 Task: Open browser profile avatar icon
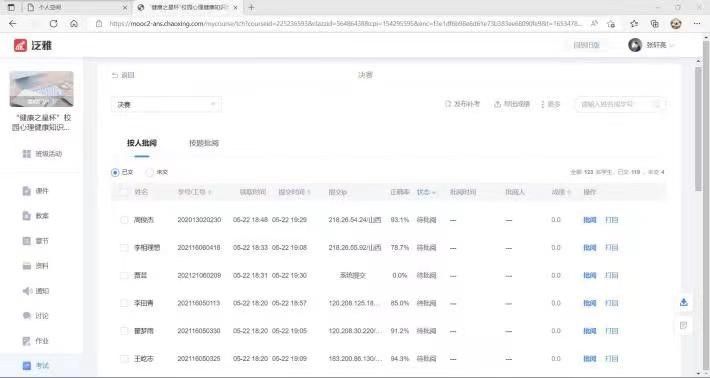coord(676,24)
